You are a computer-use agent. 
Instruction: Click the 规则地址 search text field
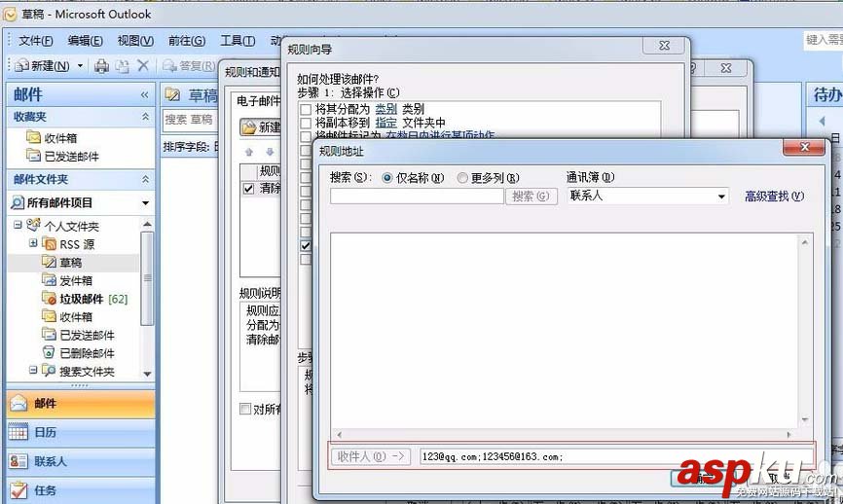click(x=417, y=197)
